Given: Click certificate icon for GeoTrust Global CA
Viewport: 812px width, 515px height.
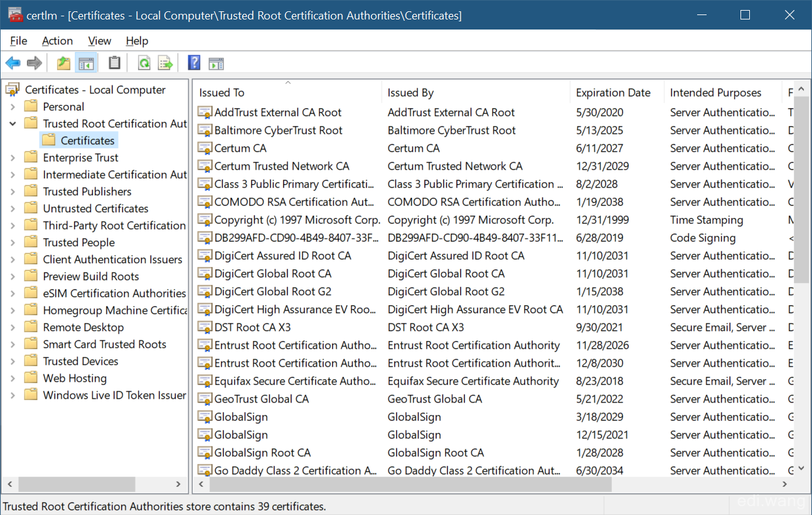Looking at the screenshot, I should (x=205, y=399).
